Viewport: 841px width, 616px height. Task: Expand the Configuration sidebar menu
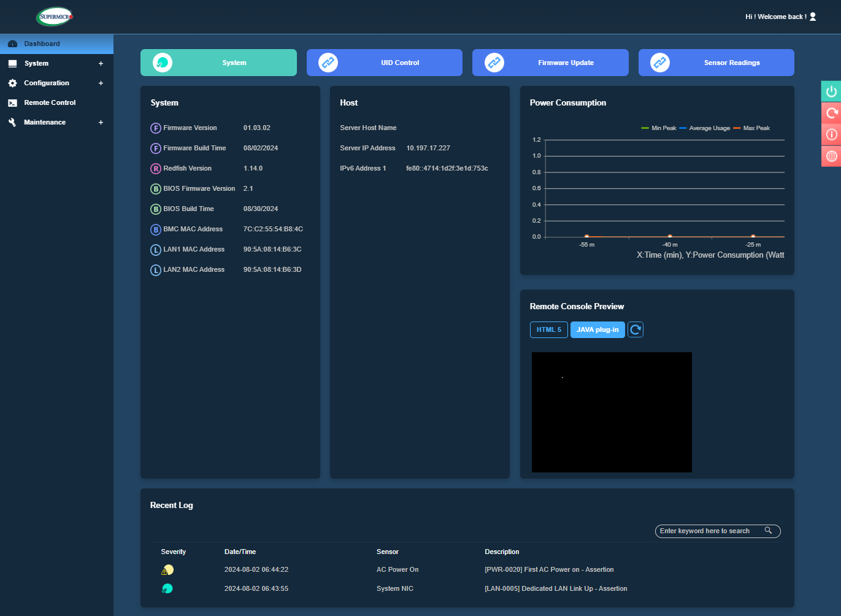[x=101, y=83]
